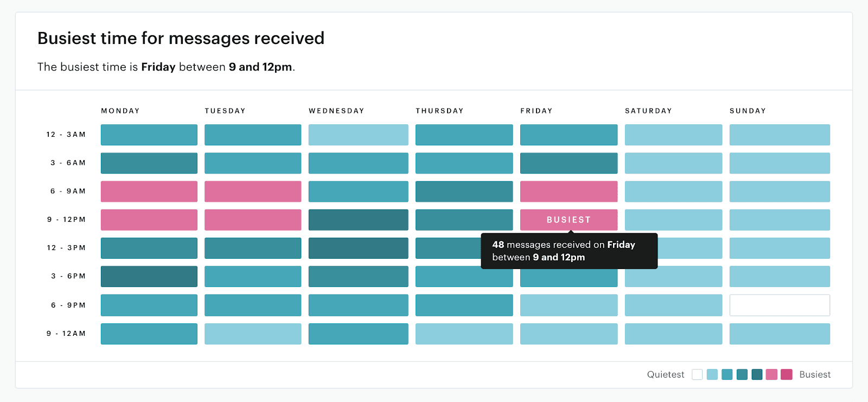Click the darkest Wednesday 9-12PM cell
The height and width of the screenshot is (402, 868).
point(358,220)
